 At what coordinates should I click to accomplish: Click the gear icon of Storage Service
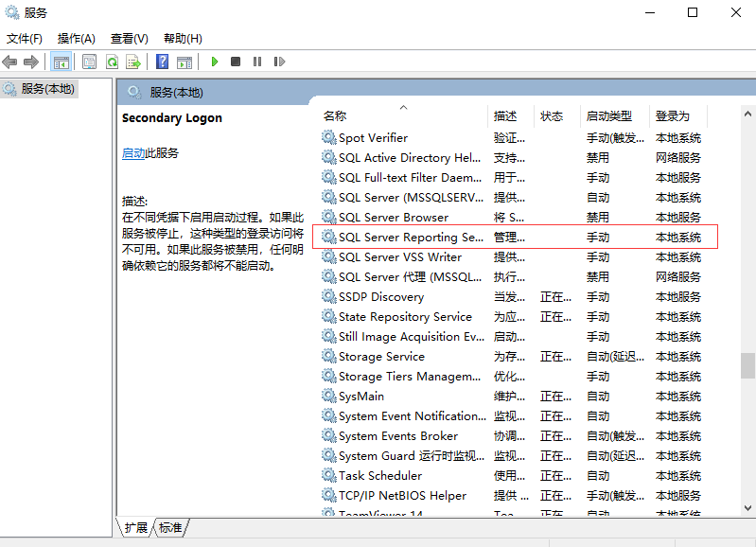329,356
